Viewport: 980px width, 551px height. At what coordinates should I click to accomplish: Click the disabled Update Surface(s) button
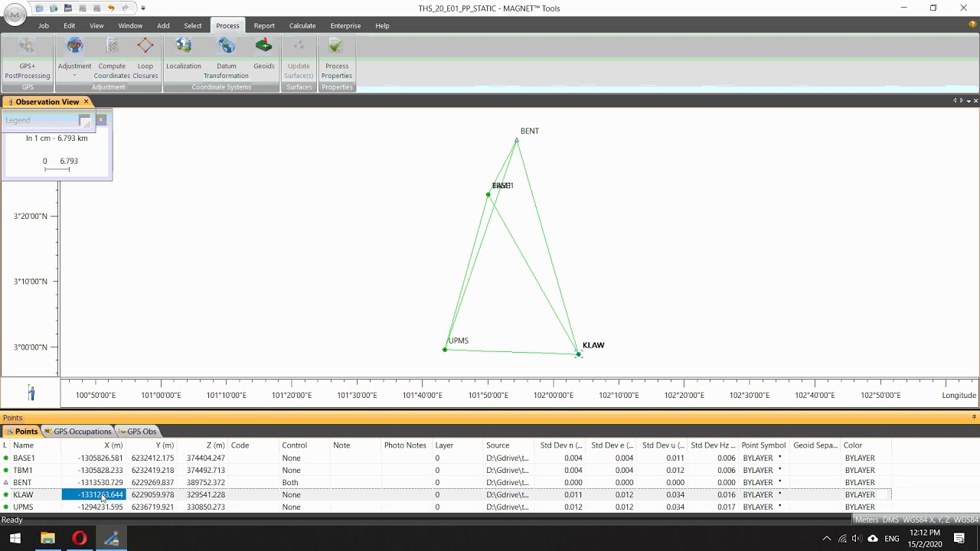coord(299,58)
